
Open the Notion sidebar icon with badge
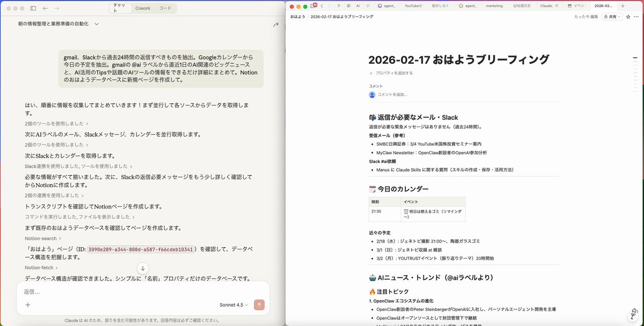pos(314,6)
